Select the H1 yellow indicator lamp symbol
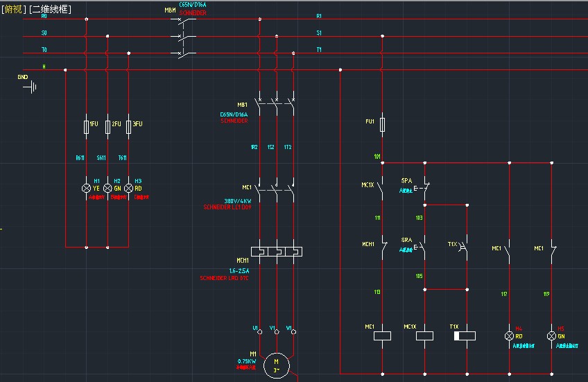 pos(87,188)
